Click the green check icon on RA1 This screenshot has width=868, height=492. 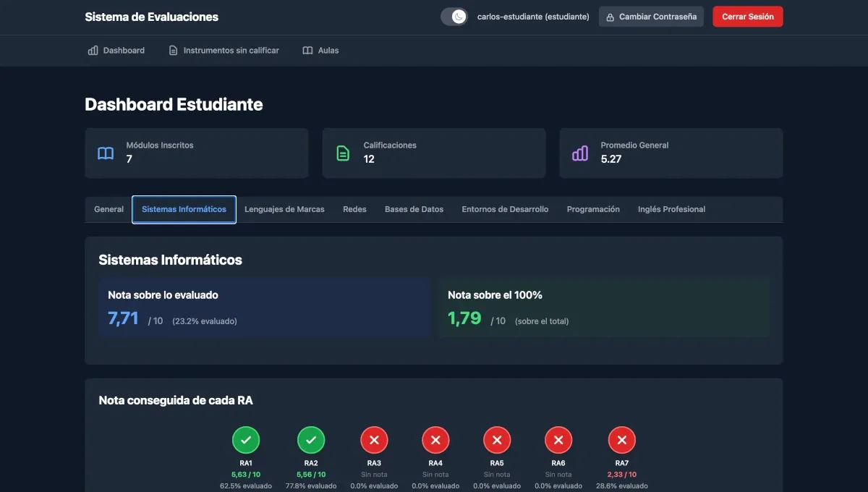pyautogui.click(x=246, y=439)
